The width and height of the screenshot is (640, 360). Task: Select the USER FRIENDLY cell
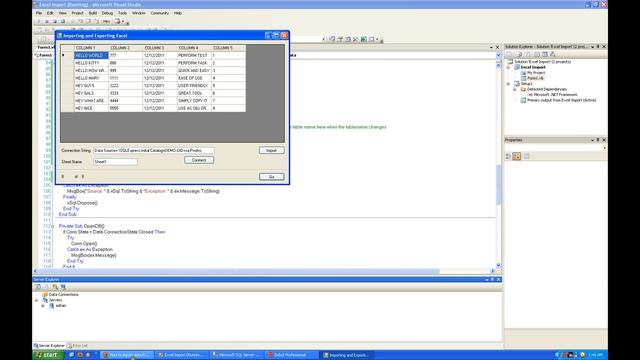(x=194, y=86)
